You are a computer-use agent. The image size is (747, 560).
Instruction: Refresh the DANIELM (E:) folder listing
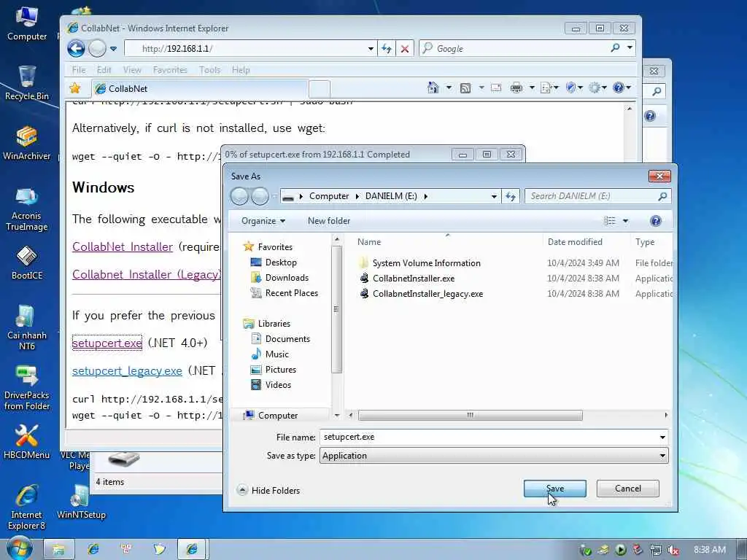(x=511, y=196)
